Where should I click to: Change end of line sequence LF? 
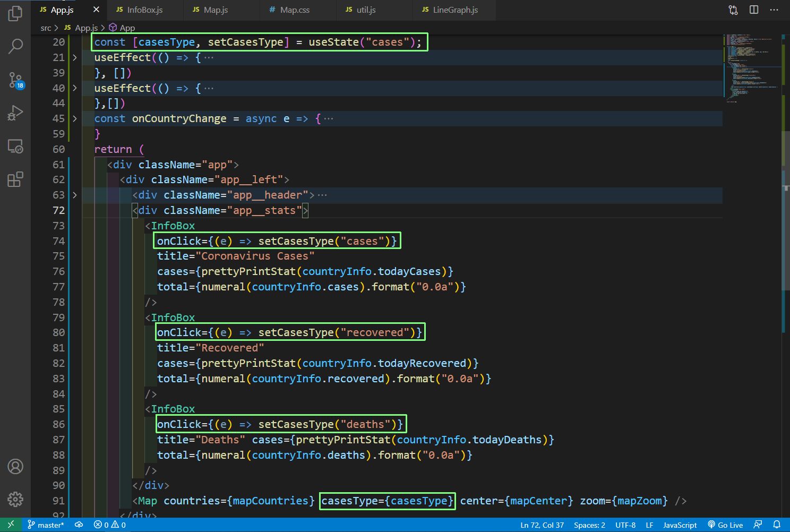pyautogui.click(x=649, y=525)
